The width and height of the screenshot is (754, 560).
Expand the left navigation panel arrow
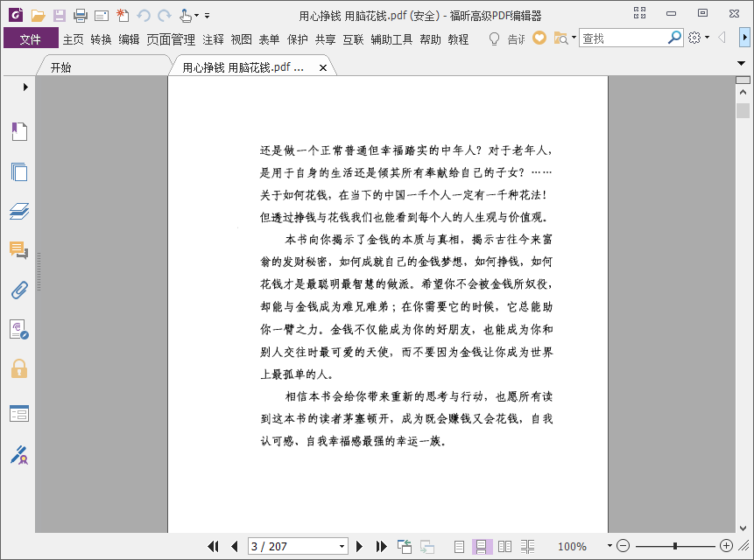coord(25,87)
